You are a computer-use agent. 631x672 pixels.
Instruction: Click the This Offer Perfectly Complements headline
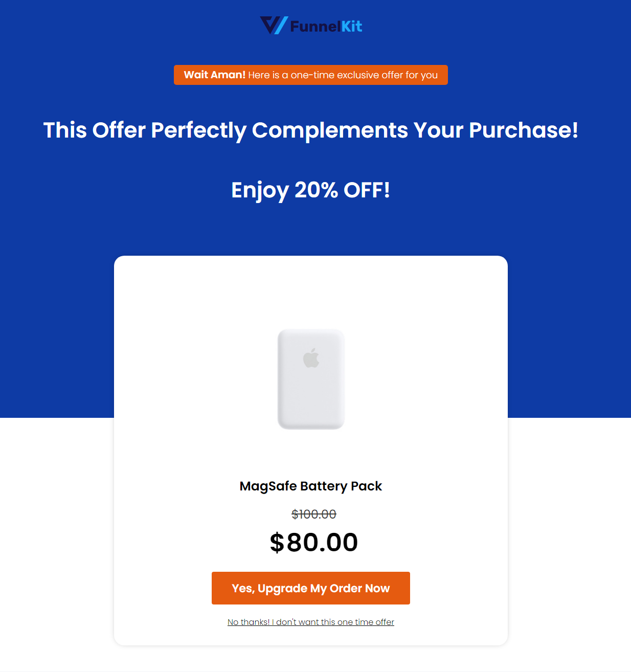point(311,130)
